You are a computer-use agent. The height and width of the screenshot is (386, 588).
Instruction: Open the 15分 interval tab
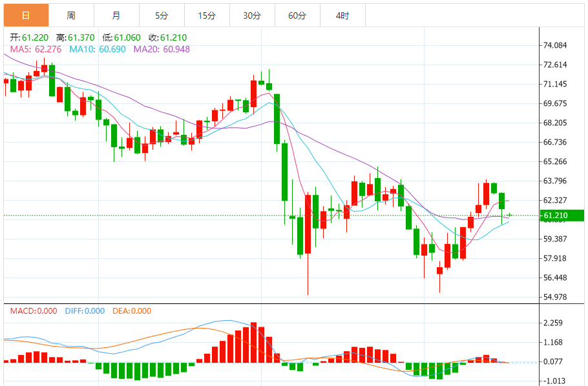click(x=207, y=15)
